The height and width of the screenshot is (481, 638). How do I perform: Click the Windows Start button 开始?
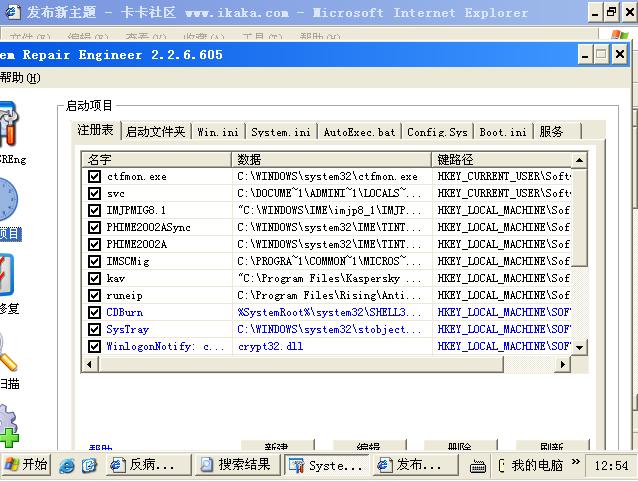(26, 465)
